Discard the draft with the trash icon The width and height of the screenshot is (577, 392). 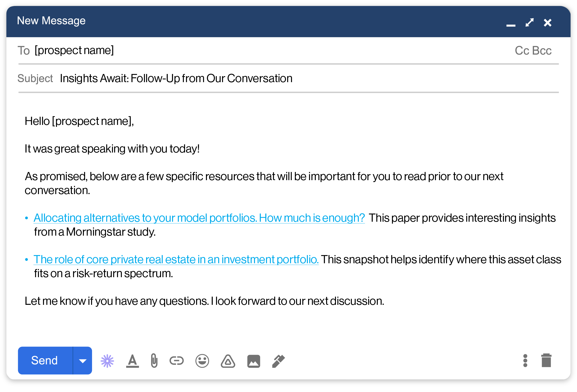pyautogui.click(x=546, y=361)
